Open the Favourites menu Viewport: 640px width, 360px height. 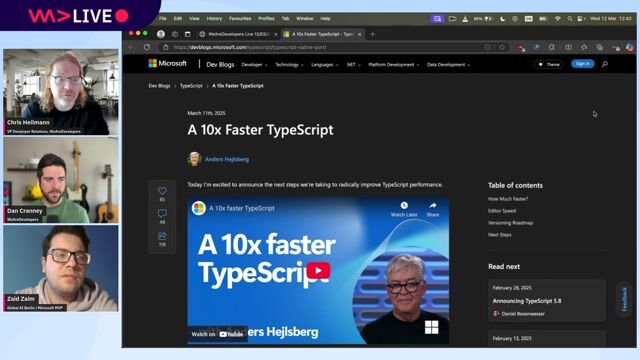tap(240, 19)
